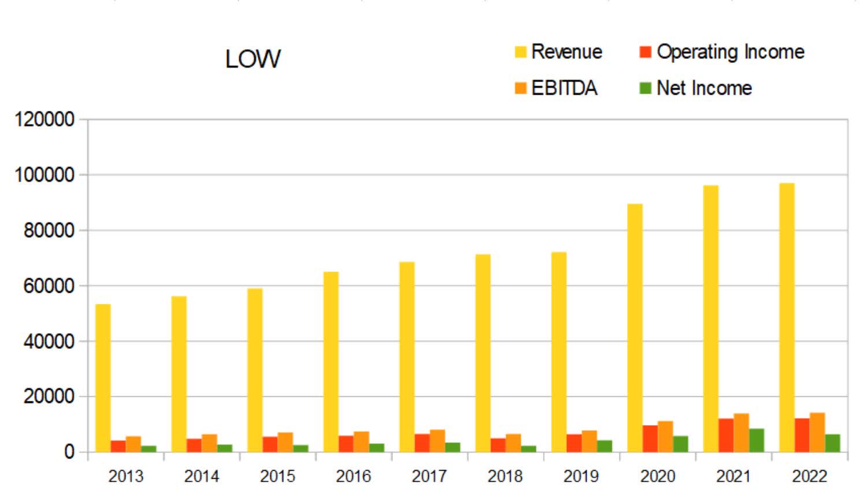The image size is (868, 503).
Task: Click the 2019 Revenue bar
Action: point(559,352)
